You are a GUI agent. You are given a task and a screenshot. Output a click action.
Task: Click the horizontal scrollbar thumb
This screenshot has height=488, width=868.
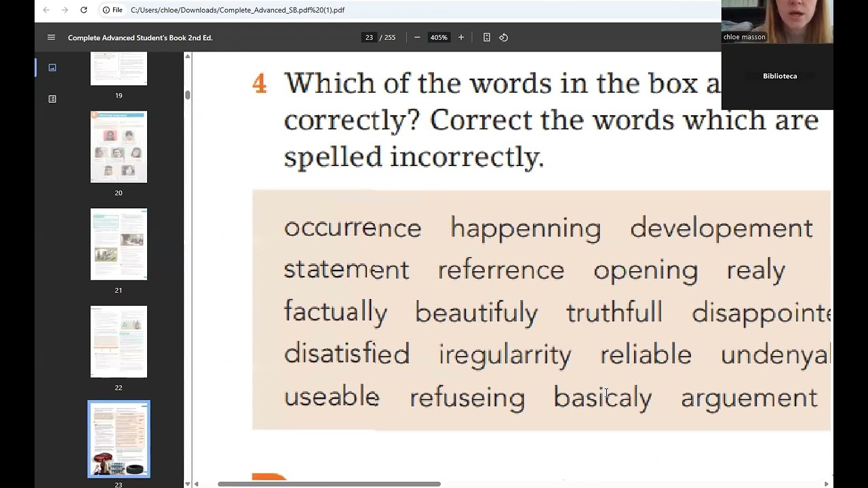329,484
